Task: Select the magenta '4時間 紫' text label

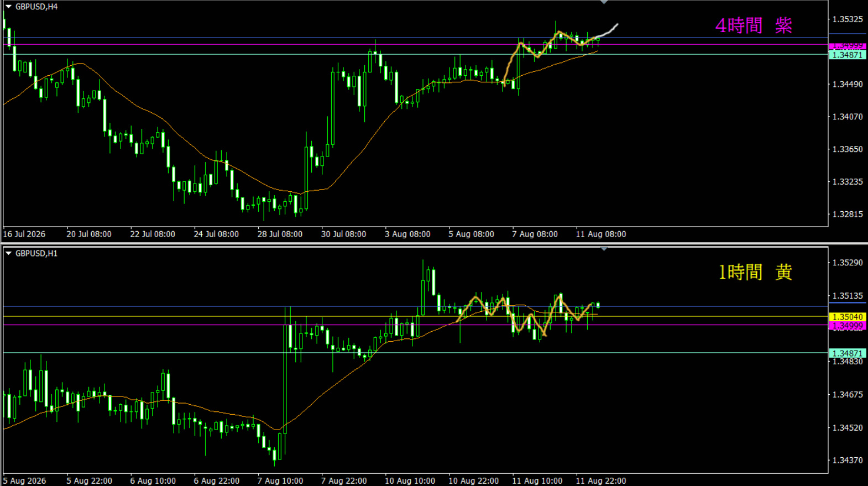Action: [754, 25]
